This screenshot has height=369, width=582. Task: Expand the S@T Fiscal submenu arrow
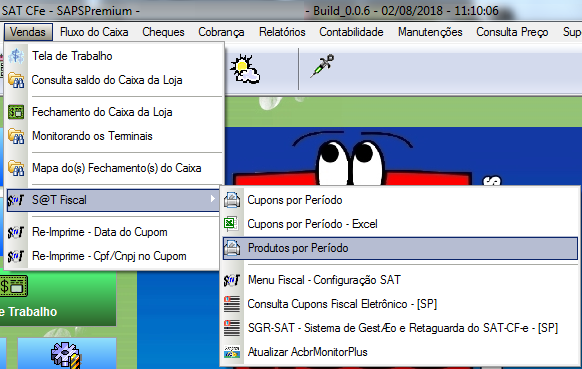click(x=212, y=199)
